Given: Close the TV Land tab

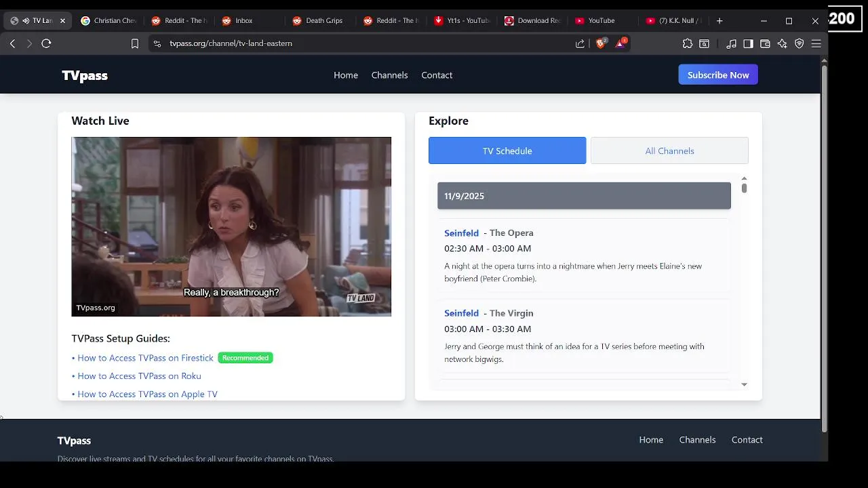Looking at the screenshot, I should pyautogui.click(x=62, y=21).
